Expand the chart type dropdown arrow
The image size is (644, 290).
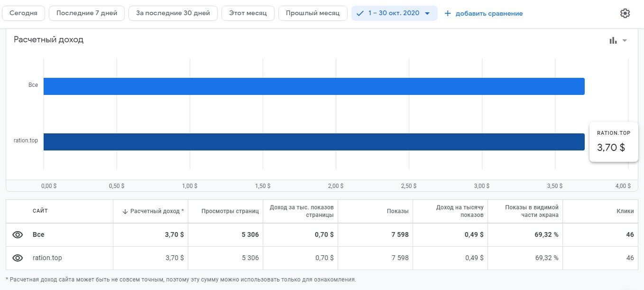coord(625,40)
